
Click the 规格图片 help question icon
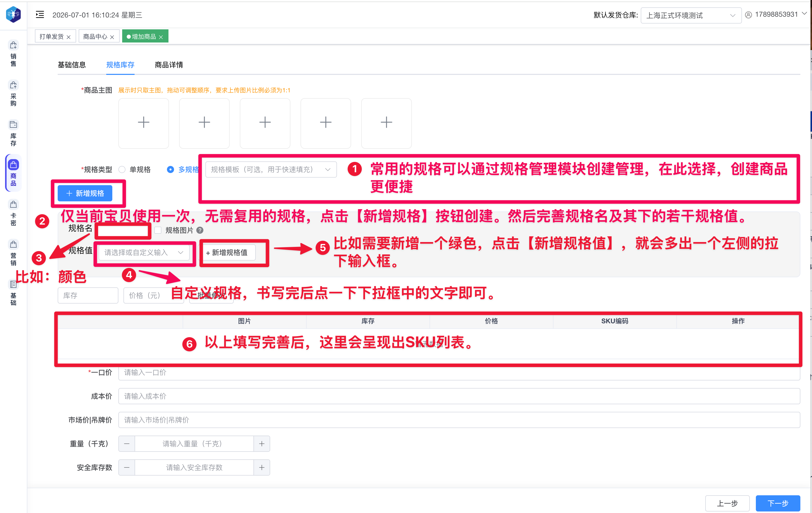[x=200, y=230]
